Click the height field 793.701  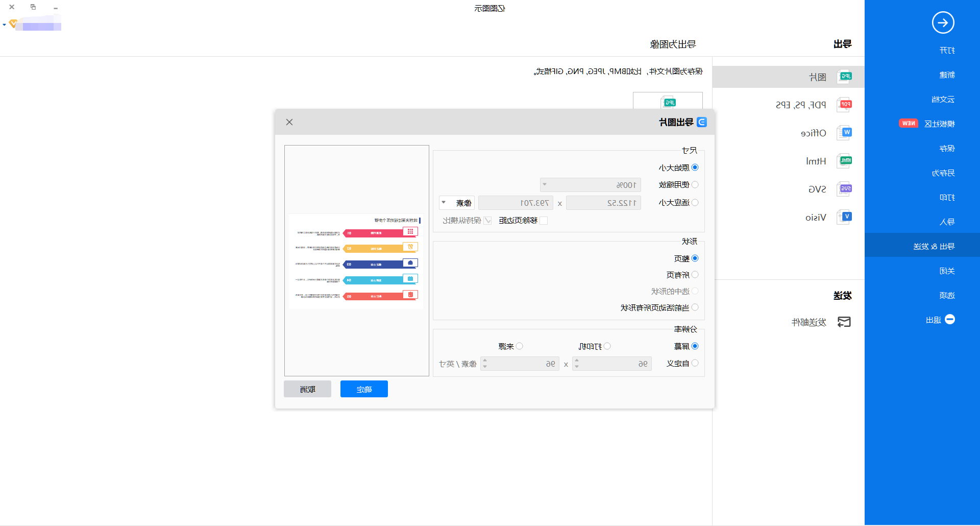(x=516, y=203)
